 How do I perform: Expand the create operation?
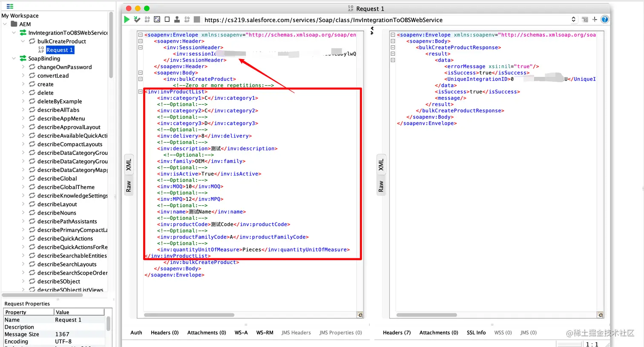tap(23, 84)
